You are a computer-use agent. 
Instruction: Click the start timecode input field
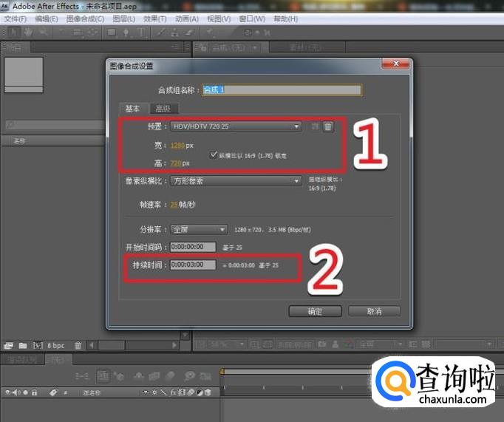pyautogui.click(x=193, y=247)
